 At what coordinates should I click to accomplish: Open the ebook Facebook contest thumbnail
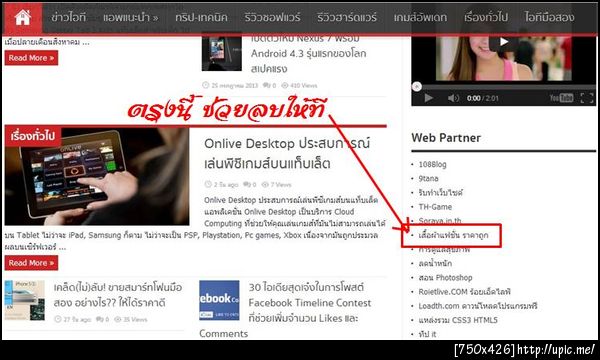click(x=219, y=300)
